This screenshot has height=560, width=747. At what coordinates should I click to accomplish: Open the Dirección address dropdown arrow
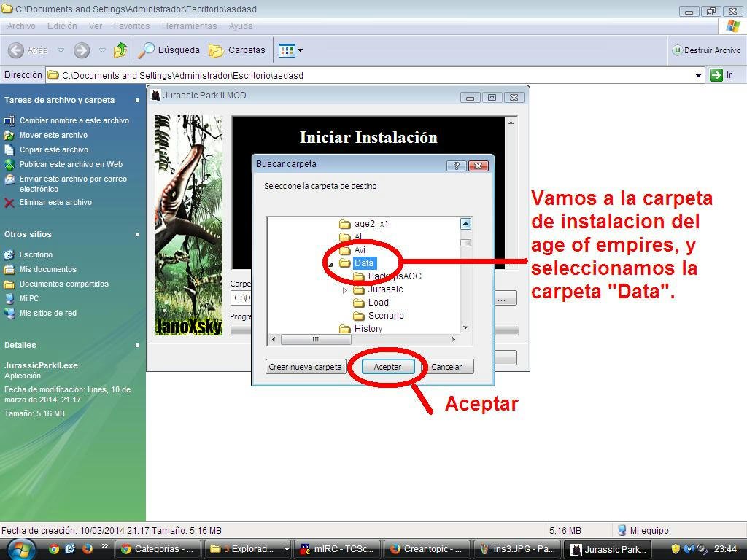click(698, 76)
